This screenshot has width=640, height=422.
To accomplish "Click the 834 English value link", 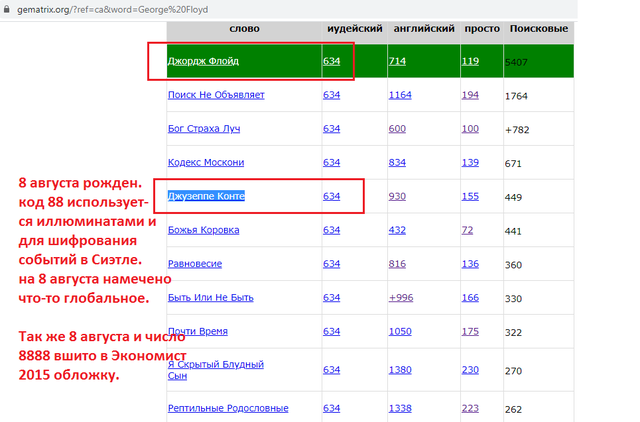I will 397,162.
